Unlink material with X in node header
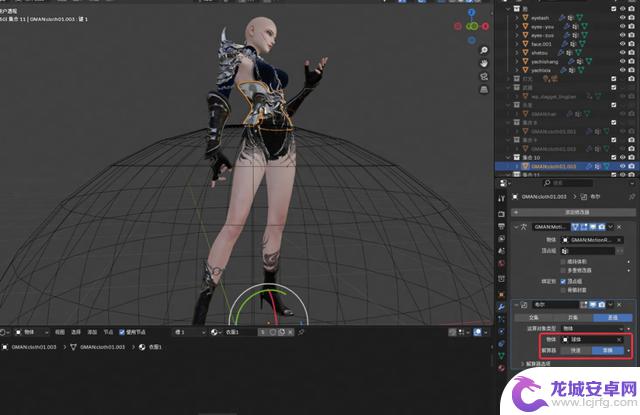The height and width of the screenshot is (415, 640). tap(290, 333)
